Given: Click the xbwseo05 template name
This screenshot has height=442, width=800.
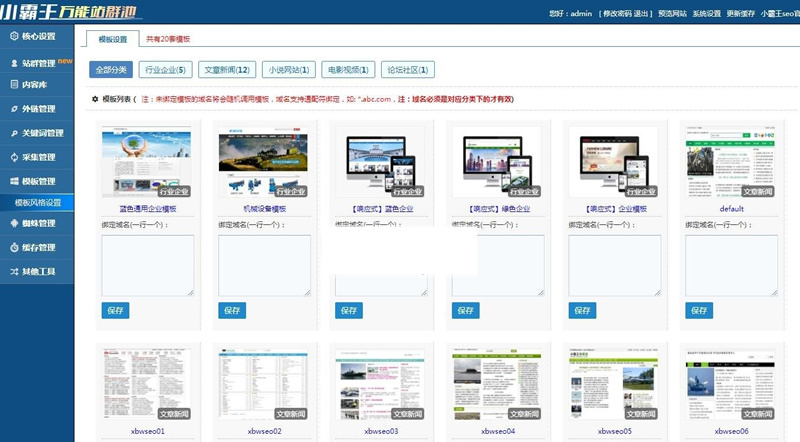Looking at the screenshot, I should [615, 431].
